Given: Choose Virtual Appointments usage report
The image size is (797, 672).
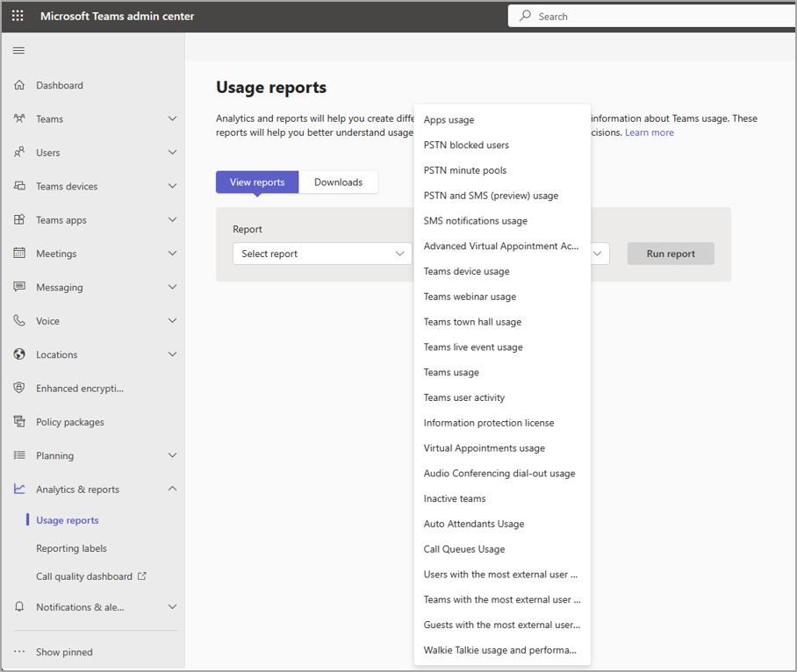Looking at the screenshot, I should click(x=502, y=448).
